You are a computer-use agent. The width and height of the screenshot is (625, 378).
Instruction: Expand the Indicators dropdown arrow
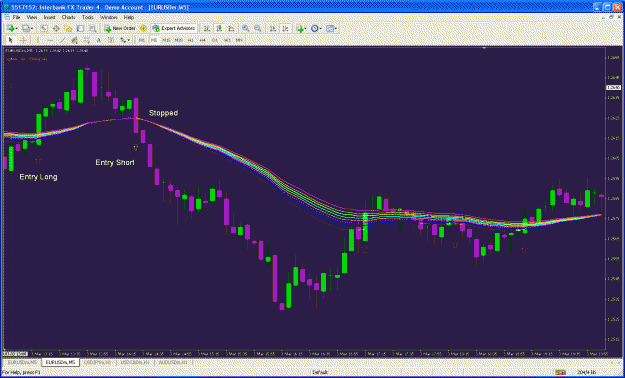(x=306, y=28)
